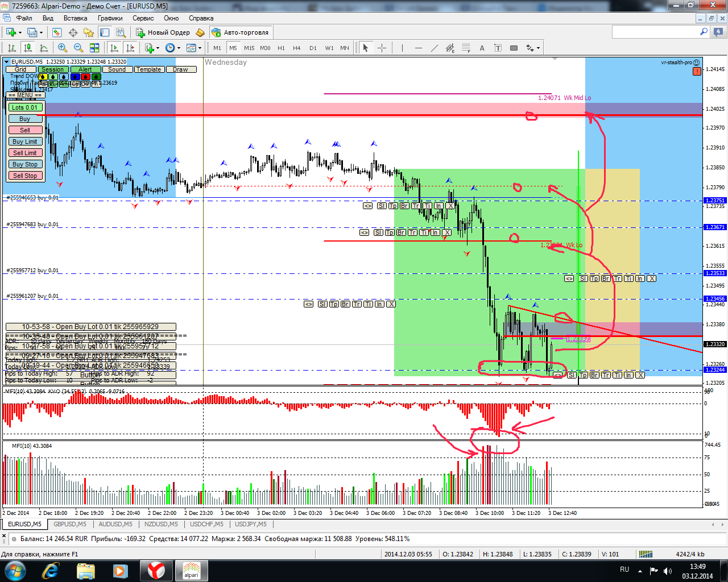Pick the trendline drawing tool
728x582 pixels.
435,48
